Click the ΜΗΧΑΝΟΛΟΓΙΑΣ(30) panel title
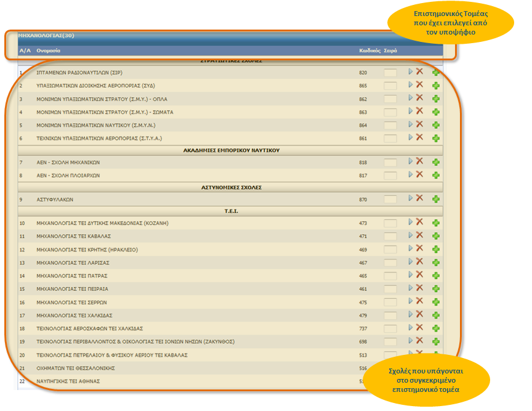 tap(46, 35)
